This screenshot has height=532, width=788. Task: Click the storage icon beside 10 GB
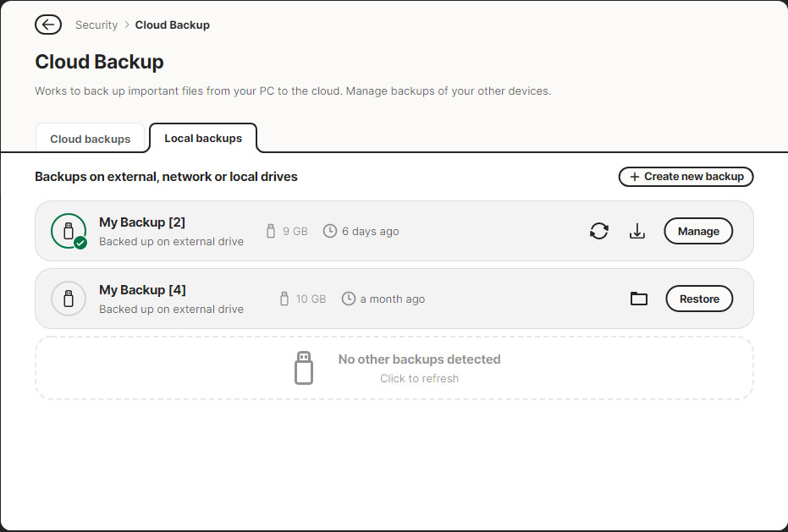click(284, 299)
